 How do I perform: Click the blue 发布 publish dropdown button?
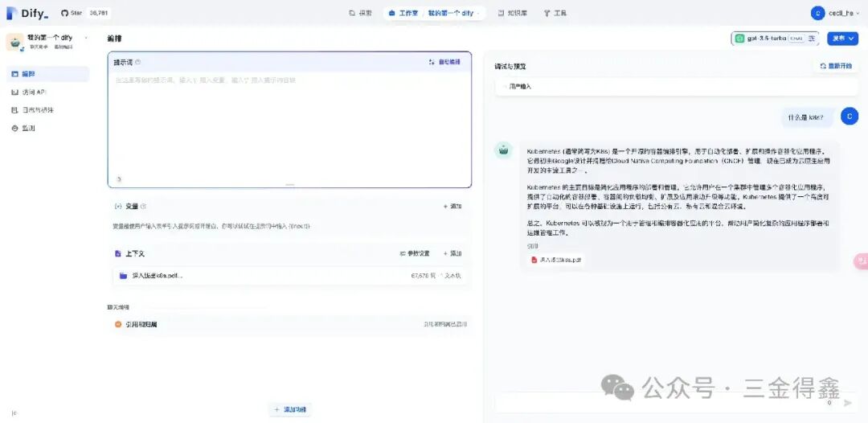pyautogui.click(x=842, y=39)
